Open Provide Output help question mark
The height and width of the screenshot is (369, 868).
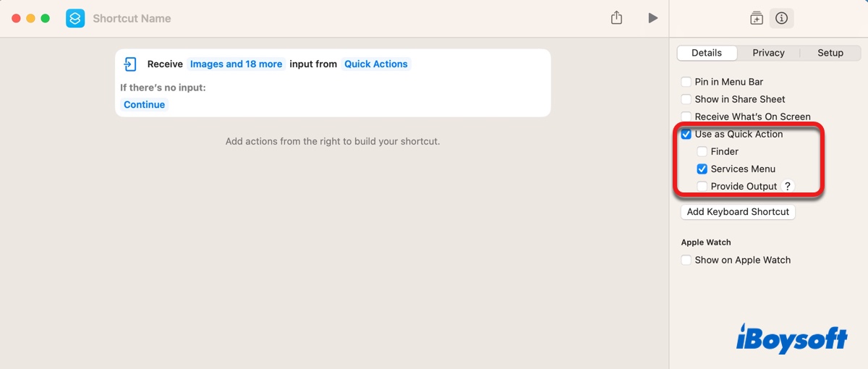(787, 186)
